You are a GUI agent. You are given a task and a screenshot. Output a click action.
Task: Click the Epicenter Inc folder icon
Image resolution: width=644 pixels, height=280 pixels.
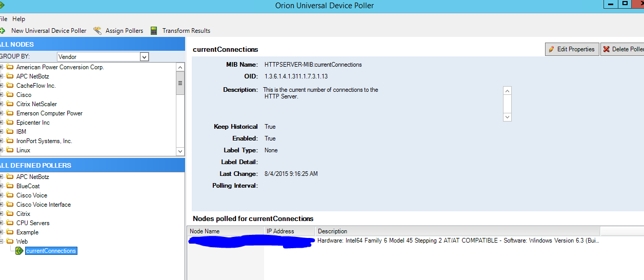point(10,123)
